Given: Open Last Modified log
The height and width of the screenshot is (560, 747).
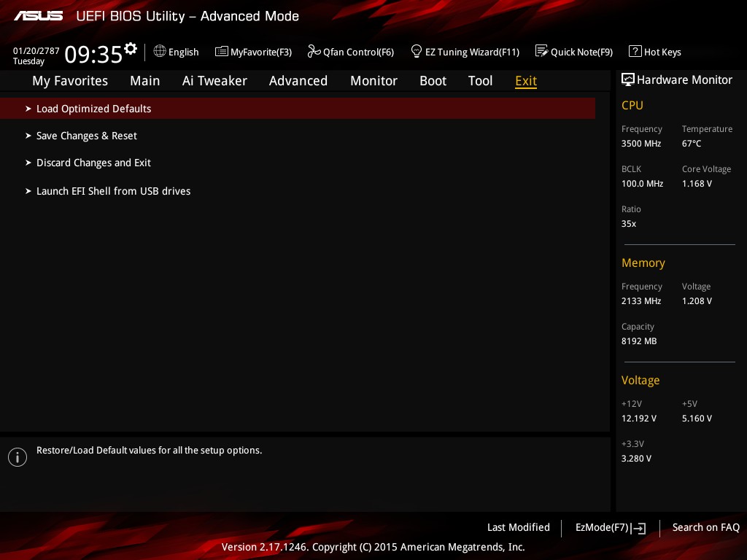Looking at the screenshot, I should (519, 527).
